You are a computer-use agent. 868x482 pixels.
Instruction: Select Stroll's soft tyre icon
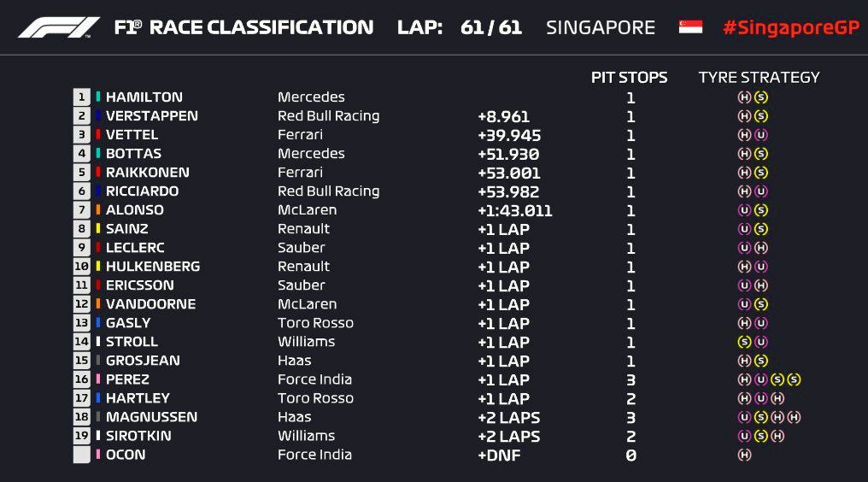pos(744,342)
